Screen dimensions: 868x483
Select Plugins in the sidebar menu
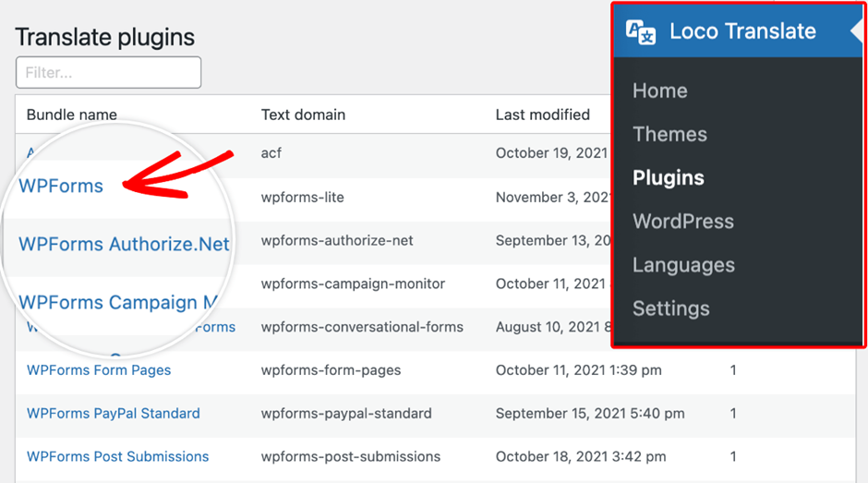(668, 178)
